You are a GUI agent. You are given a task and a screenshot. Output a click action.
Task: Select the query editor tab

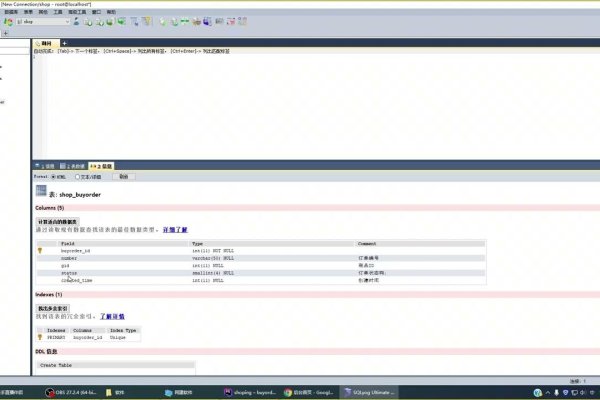[x=46, y=43]
